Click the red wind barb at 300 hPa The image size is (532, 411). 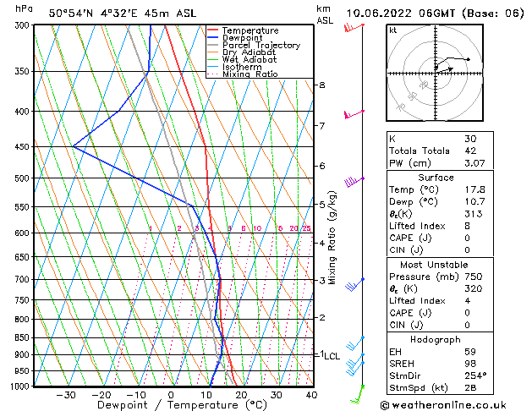point(354,27)
